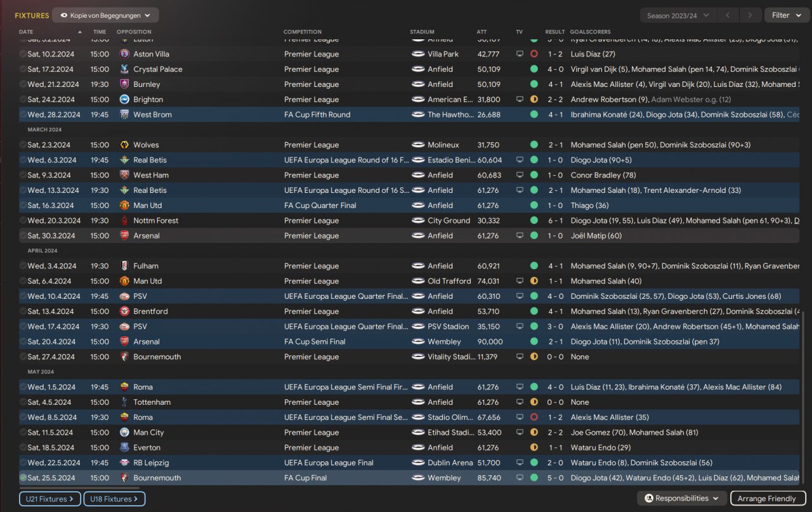Click the Tottenham club badge
This screenshot has width=812, height=512.
[x=124, y=402]
